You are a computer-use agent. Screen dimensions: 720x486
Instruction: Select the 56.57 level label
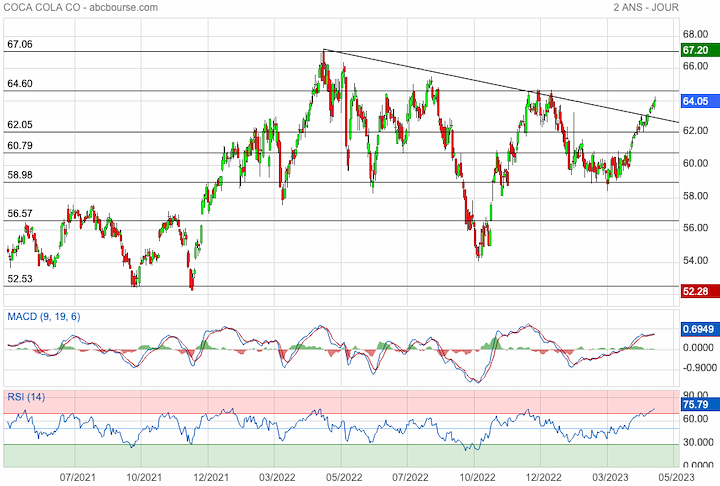[20, 214]
